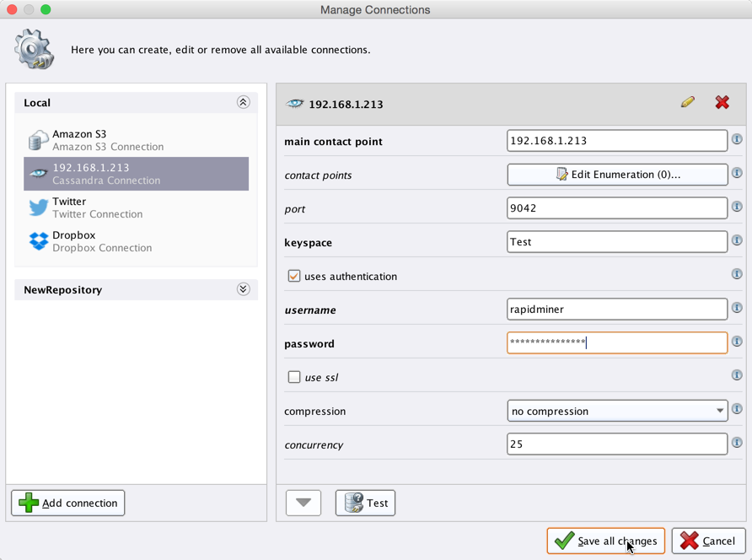
Task: Click info icon beside keyspace field
Action: click(x=737, y=241)
